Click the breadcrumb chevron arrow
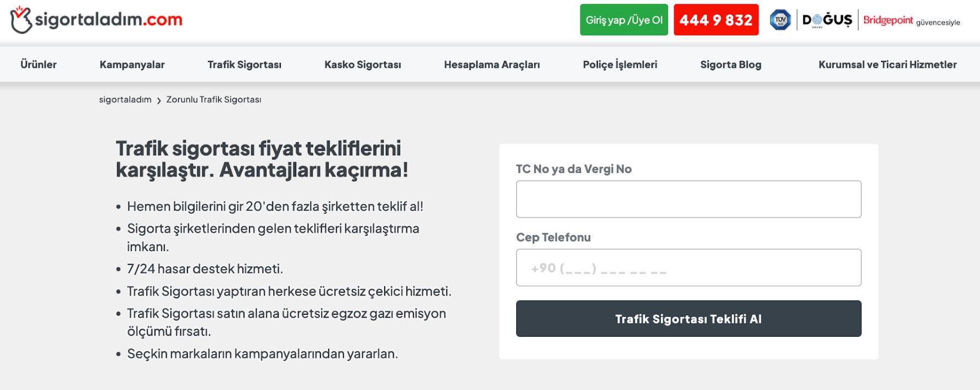 [x=159, y=101]
